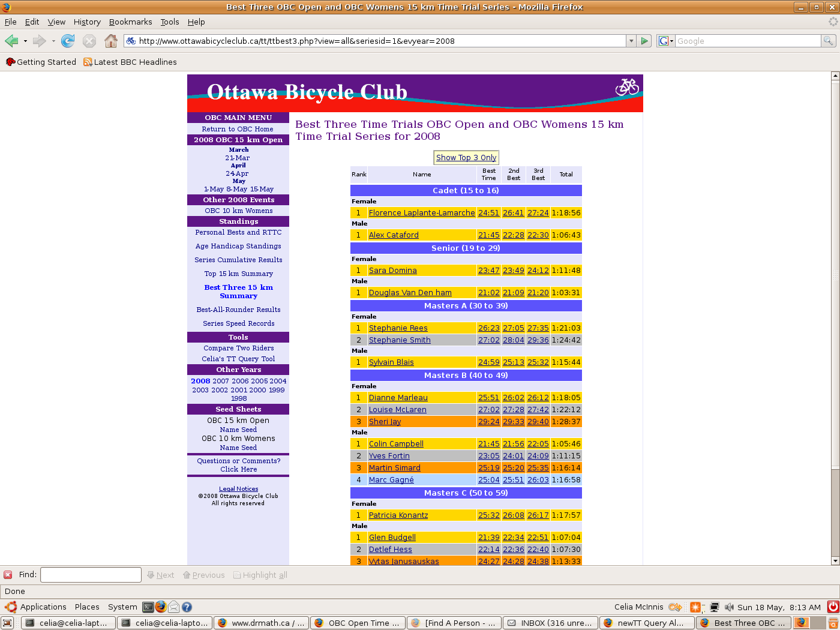The width and height of the screenshot is (840, 630).
Task: Open the History menu
Action: pos(87,22)
